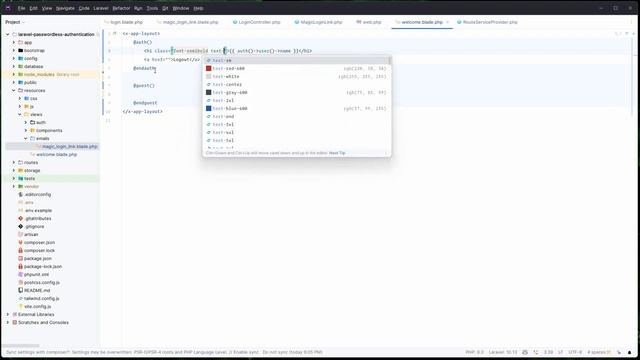Click Next Tip in completion popup
This screenshot has height=360, width=640.
[x=337, y=153]
